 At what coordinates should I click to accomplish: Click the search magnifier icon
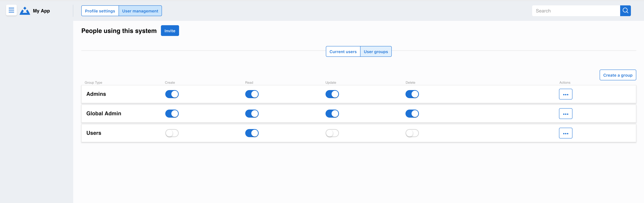pos(626,11)
